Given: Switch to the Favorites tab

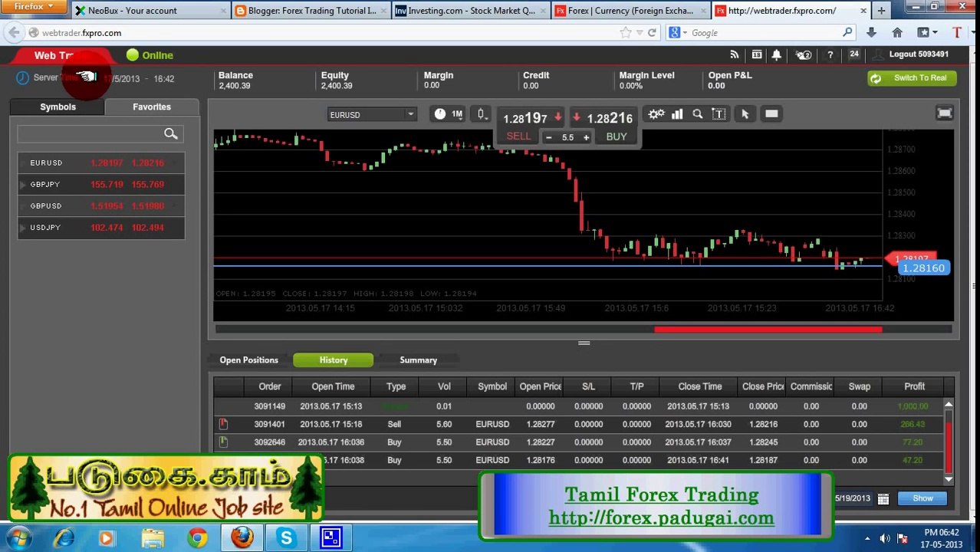Looking at the screenshot, I should [x=152, y=107].
